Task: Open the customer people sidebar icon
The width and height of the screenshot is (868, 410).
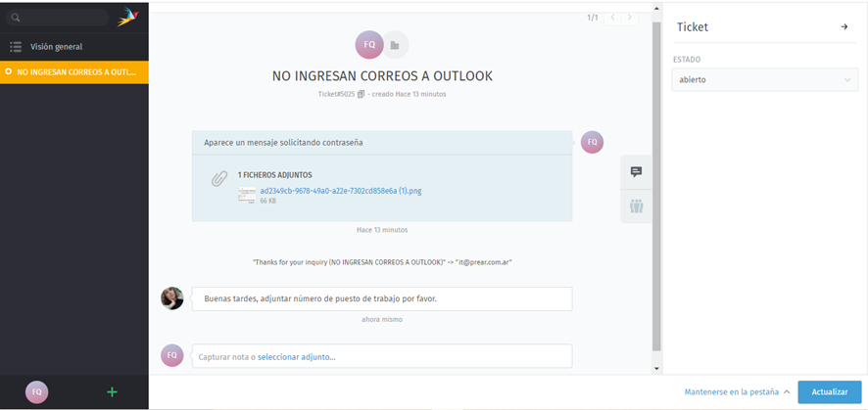Action: click(x=636, y=206)
